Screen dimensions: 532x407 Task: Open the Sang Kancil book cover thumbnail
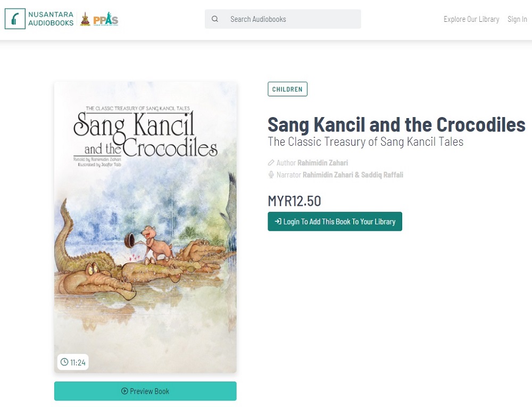click(145, 226)
